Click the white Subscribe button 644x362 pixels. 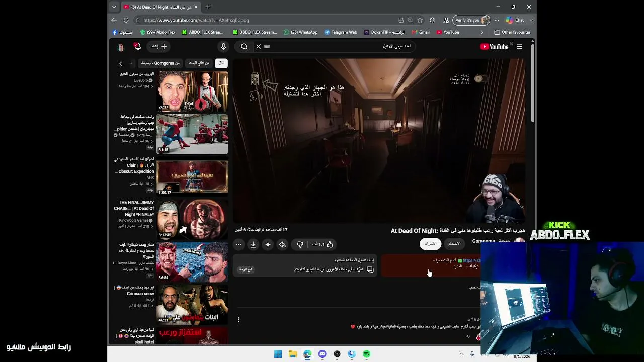(430, 244)
